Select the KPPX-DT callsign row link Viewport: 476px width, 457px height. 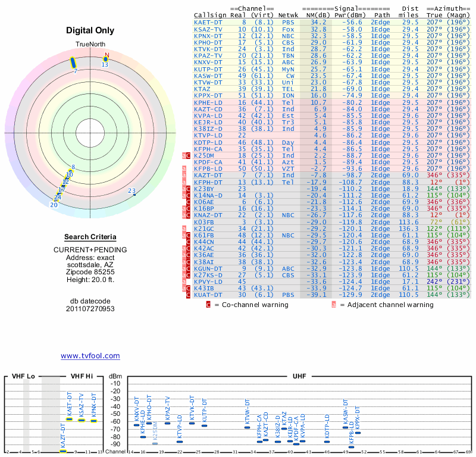(208, 95)
